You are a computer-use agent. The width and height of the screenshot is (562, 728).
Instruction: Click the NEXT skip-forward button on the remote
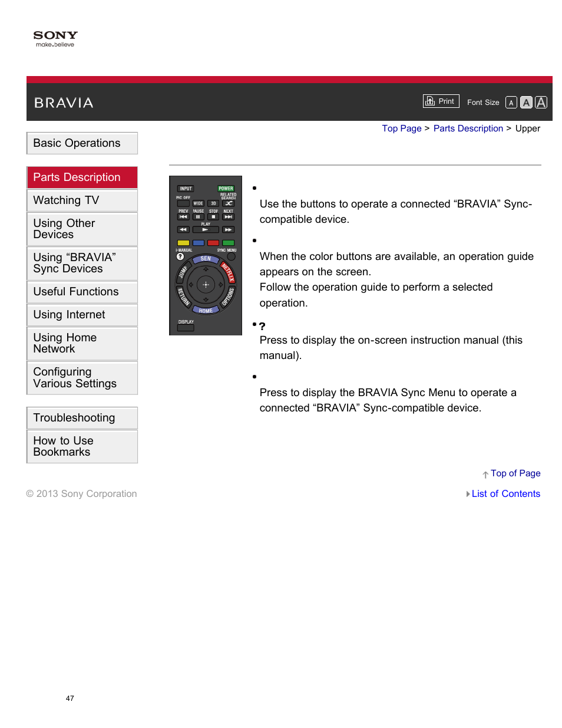pyautogui.click(x=229, y=216)
